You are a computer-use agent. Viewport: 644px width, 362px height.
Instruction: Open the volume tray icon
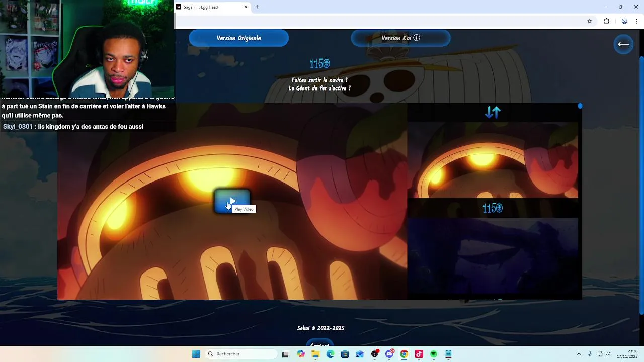(608, 354)
